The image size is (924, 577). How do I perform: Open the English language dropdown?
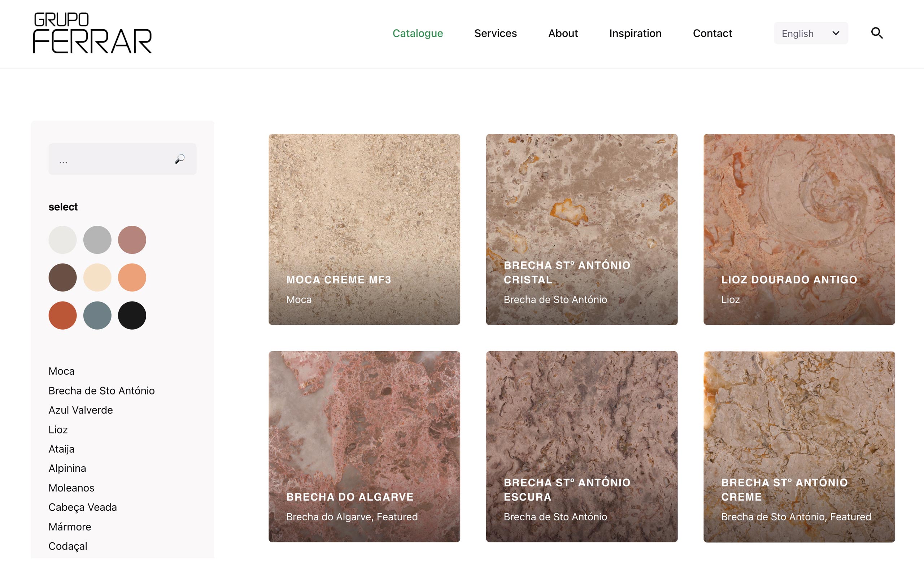pyautogui.click(x=811, y=33)
